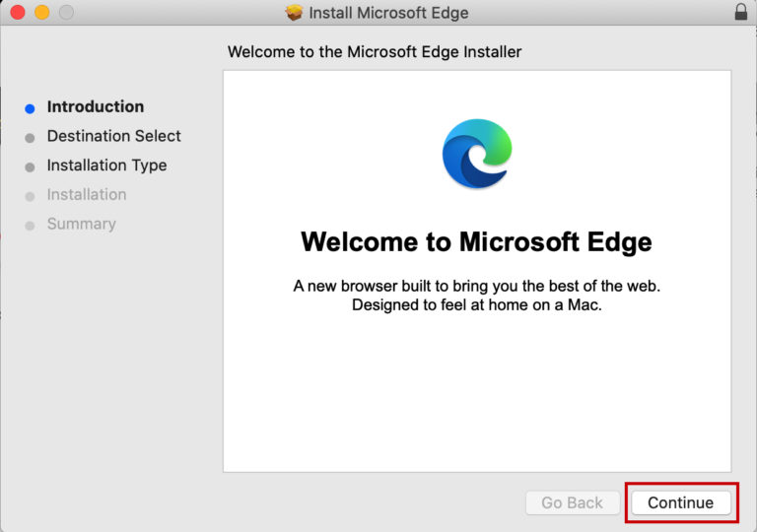
Task: Select the Destination Select step
Action: [x=114, y=136]
